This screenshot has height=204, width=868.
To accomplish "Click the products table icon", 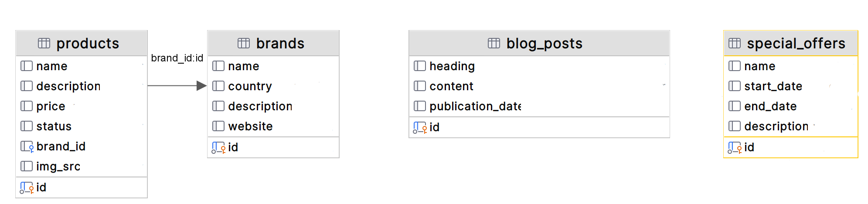I will click(44, 43).
